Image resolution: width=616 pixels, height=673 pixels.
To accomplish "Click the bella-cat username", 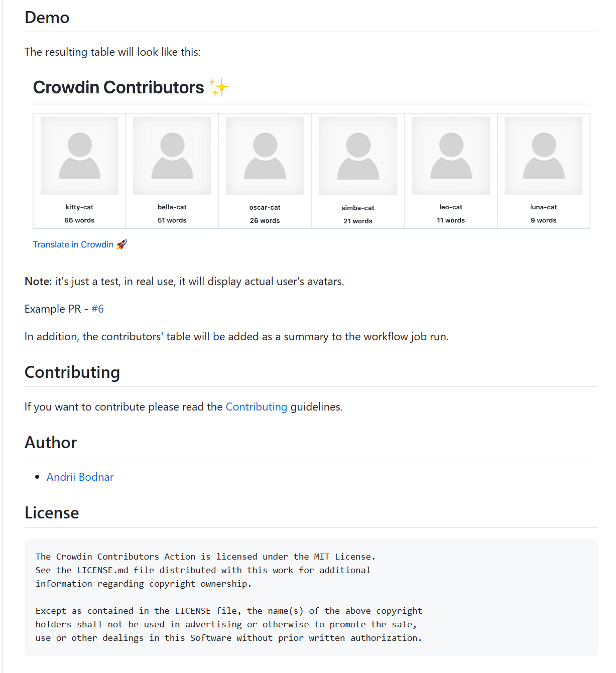I will (172, 207).
